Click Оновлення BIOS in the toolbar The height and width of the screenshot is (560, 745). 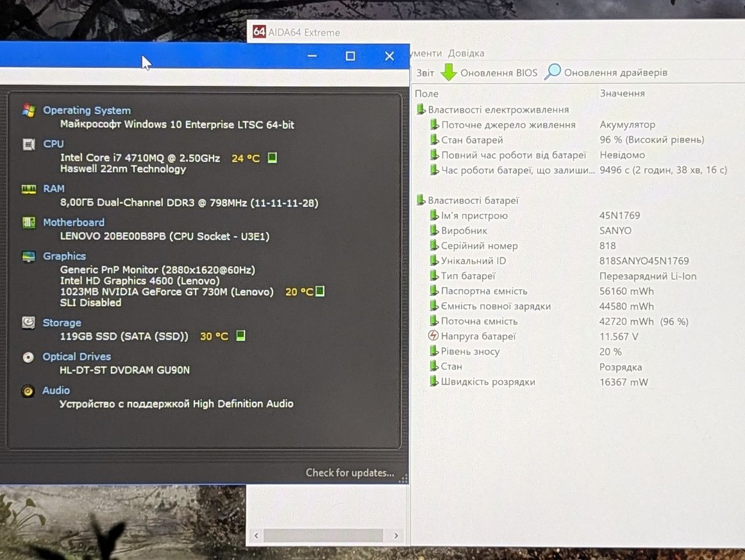click(499, 73)
